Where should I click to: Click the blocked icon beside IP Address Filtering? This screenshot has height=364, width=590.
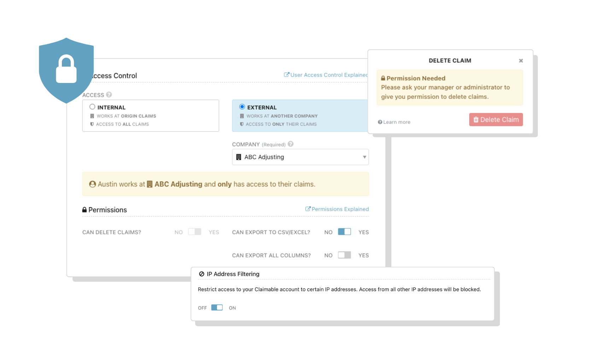pos(201,274)
